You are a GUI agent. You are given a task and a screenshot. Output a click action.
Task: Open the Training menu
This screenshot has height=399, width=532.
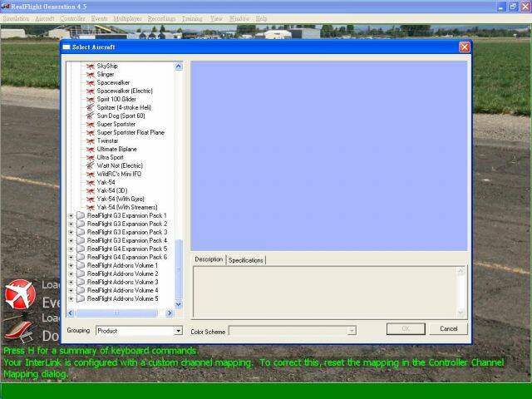192,18
